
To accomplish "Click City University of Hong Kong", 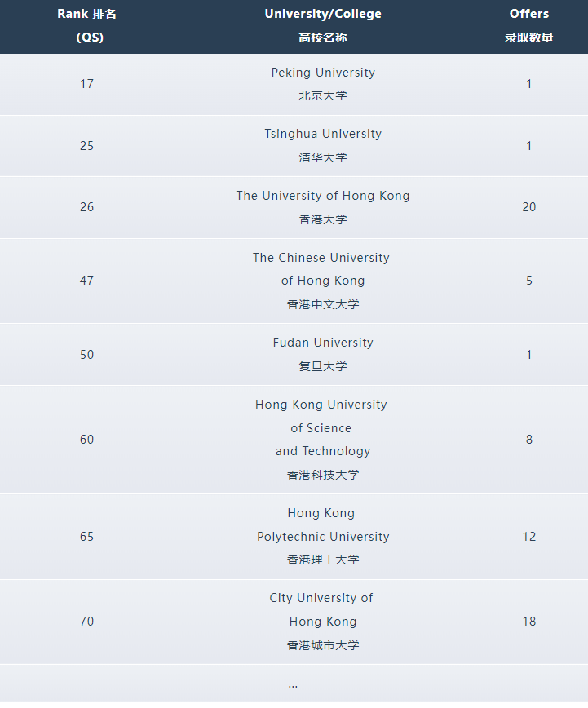I will click(321, 610).
